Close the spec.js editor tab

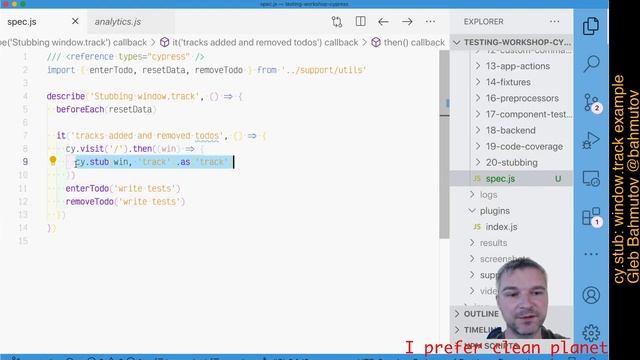[x=75, y=21]
